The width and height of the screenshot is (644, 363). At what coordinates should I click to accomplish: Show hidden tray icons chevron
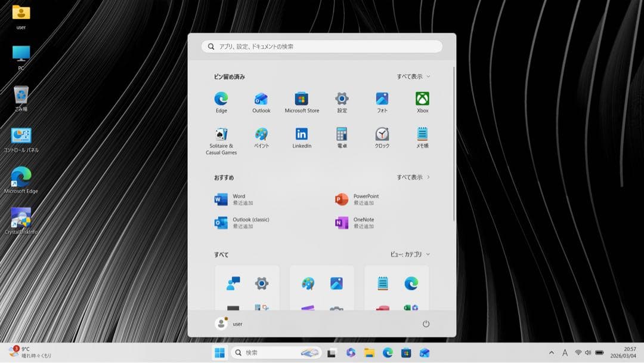point(552,353)
